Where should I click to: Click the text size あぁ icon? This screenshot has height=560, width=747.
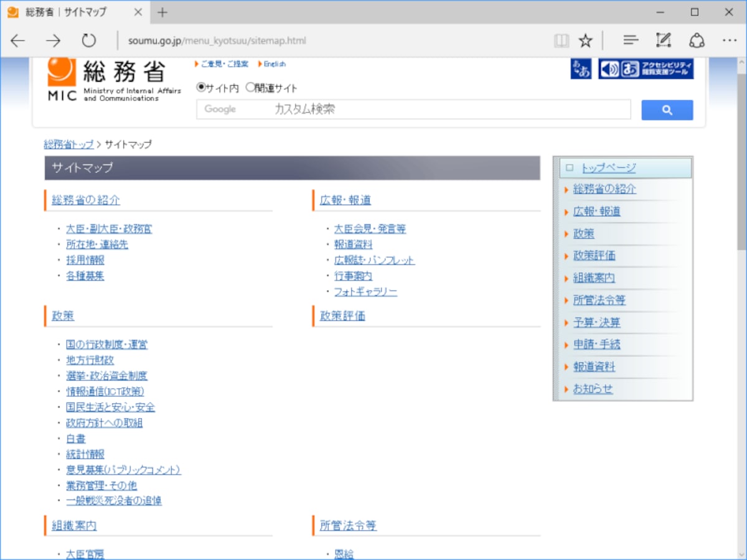coord(581,68)
